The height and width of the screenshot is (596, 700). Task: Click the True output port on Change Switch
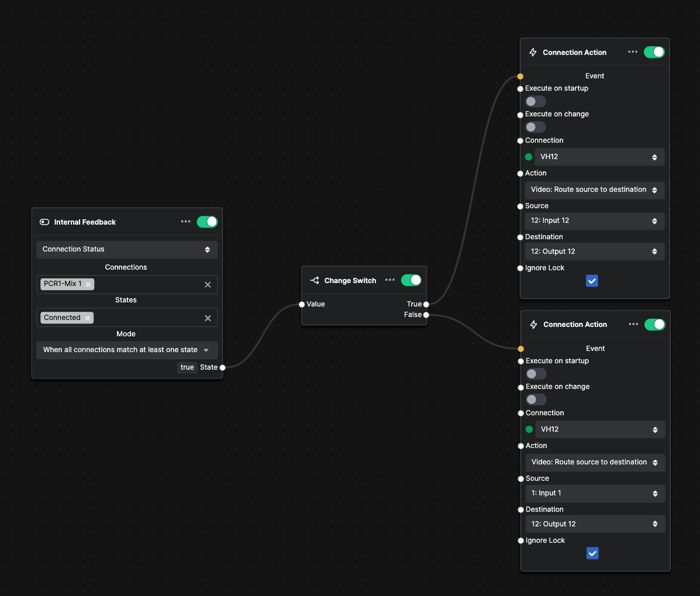[426, 305]
